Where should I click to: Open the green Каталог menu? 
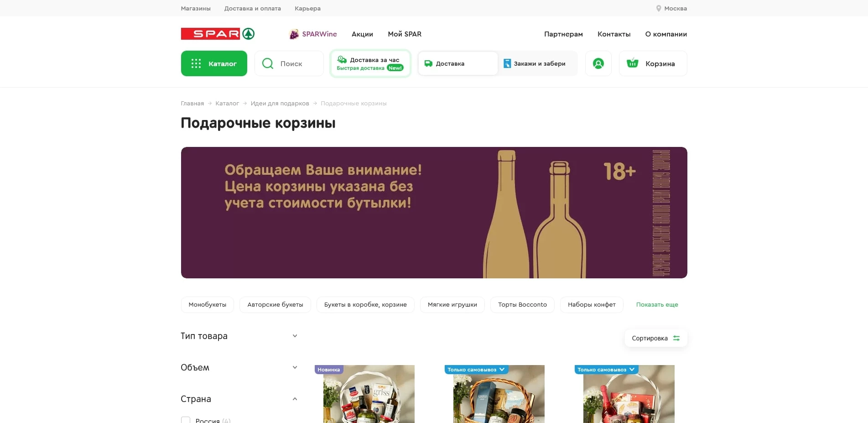[x=213, y=63]
